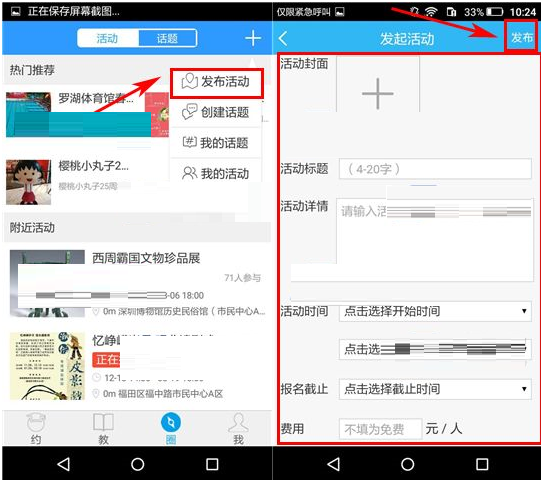Open the 圈 compass navigation icon

coord(171,428)
